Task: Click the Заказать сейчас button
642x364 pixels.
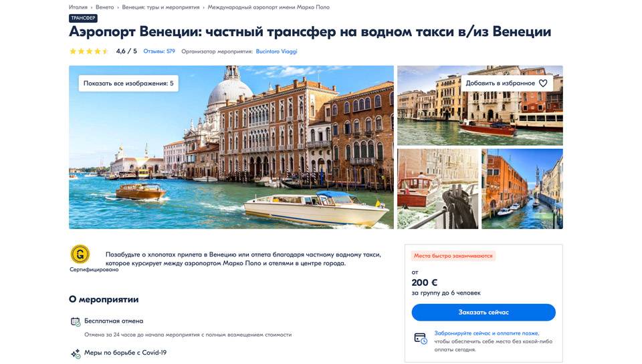Action: [484, 312]
